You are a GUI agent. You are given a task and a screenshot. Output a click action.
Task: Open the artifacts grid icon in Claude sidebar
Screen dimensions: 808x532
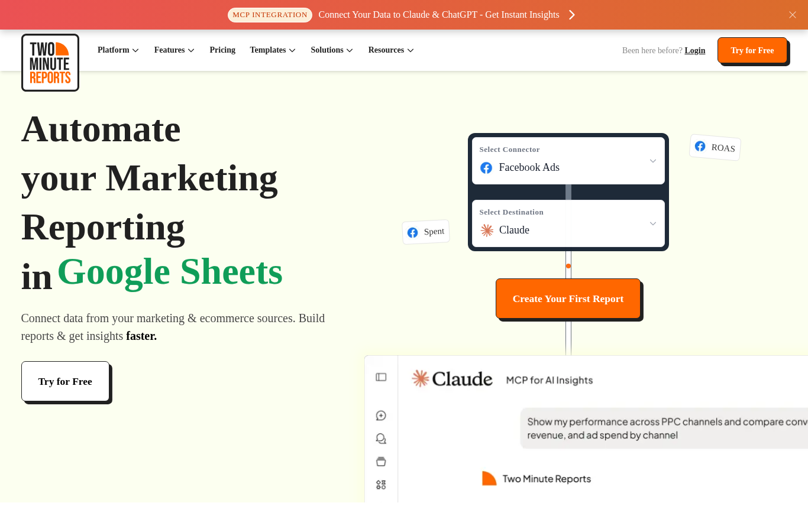pos(381,485)
